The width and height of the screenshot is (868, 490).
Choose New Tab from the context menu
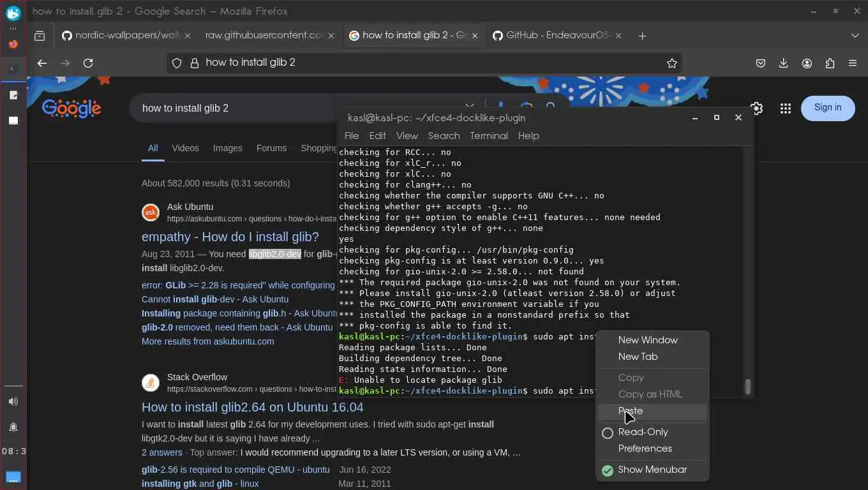point(653,357)
